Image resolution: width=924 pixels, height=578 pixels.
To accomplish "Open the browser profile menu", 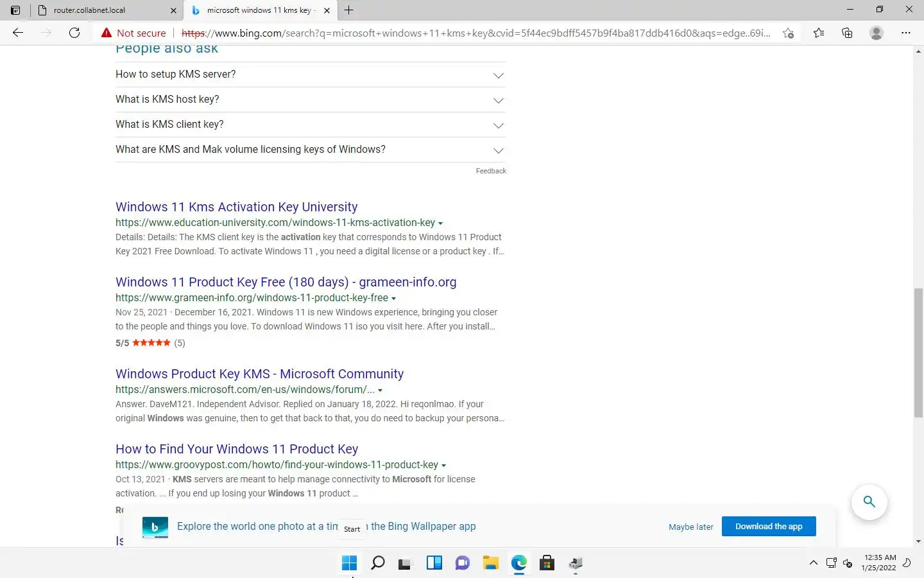I will (877, 33).
